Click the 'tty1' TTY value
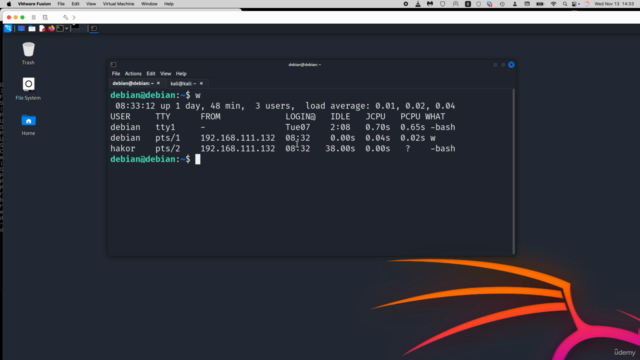 [165, 127]
